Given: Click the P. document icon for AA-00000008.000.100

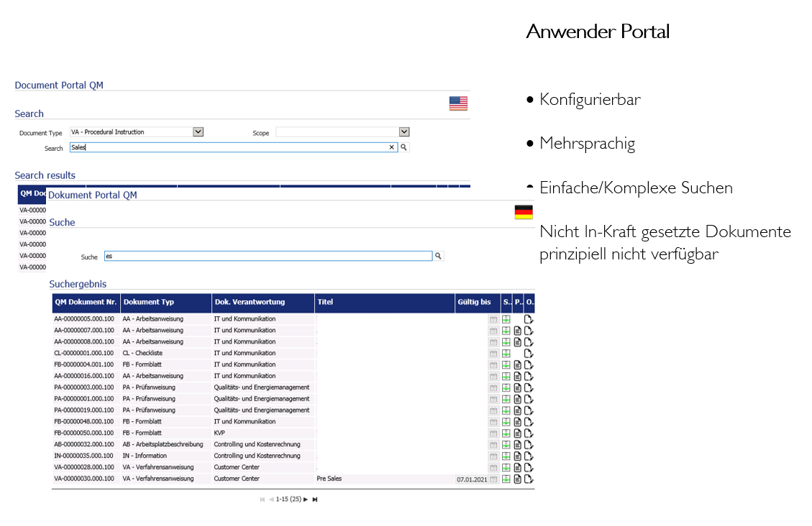Looking at the screenshot, I should tap(517, 342).
